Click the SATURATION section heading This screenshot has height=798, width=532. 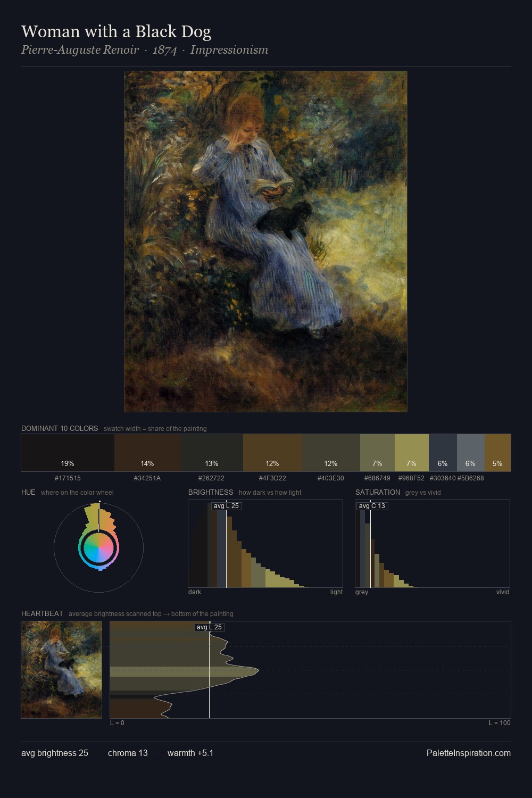click(378, 492)
